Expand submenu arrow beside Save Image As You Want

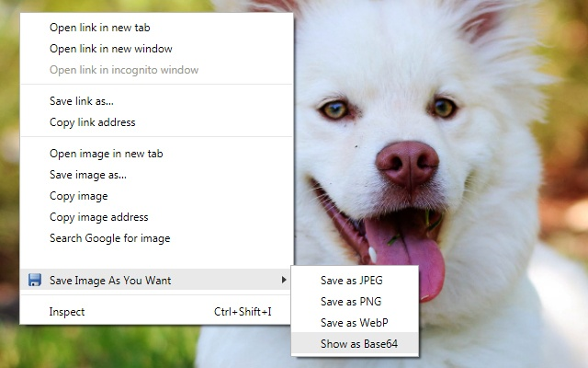pos(284,280)
